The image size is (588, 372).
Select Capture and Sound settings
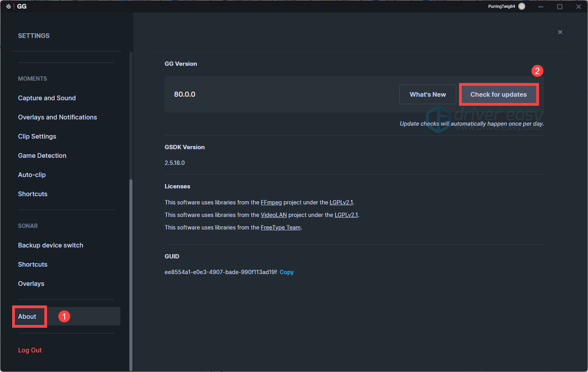coord(47,98)
